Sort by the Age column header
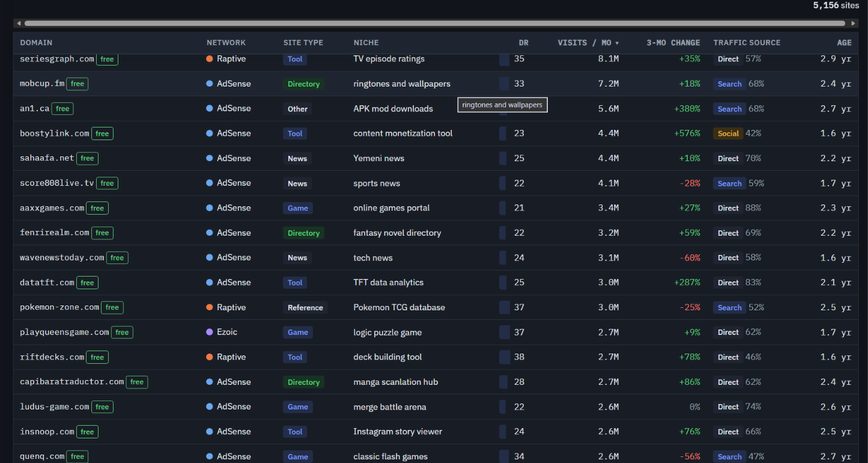This screenshot has height=463, width=868. pyautogui.click(x=845, y=43)
